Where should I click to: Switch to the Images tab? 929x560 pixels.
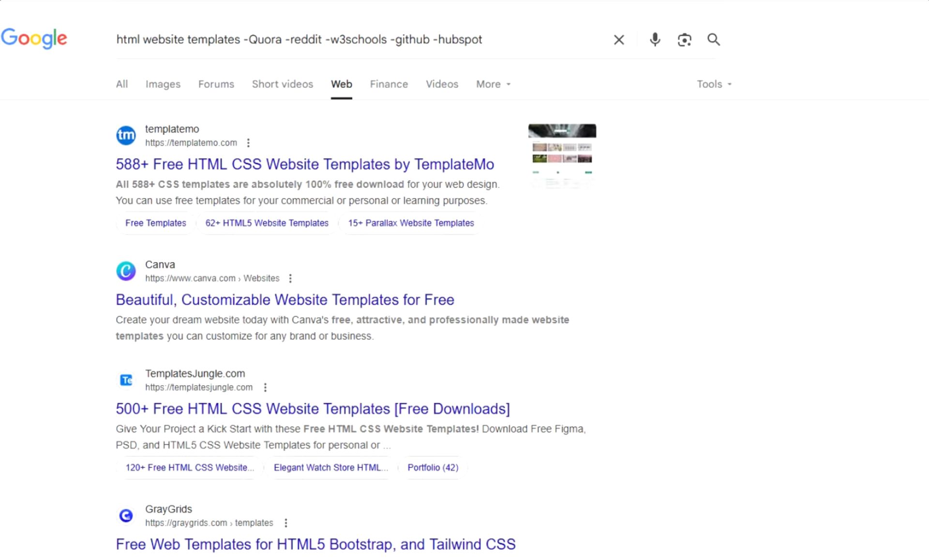click(163, 84)
